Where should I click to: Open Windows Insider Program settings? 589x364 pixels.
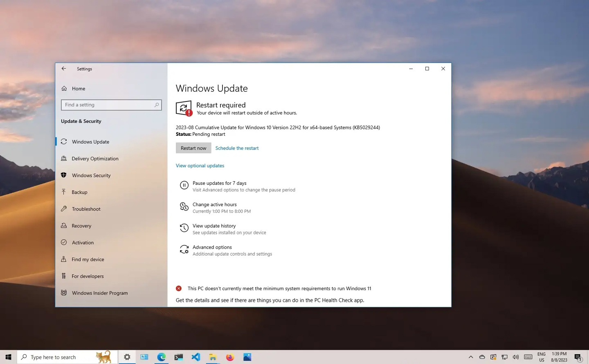point(100,293)
